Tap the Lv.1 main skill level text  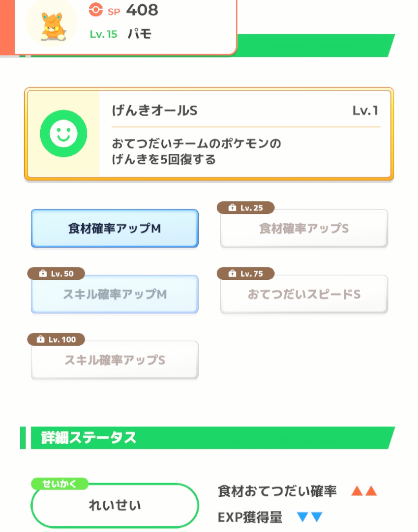[x=365, y=110]
